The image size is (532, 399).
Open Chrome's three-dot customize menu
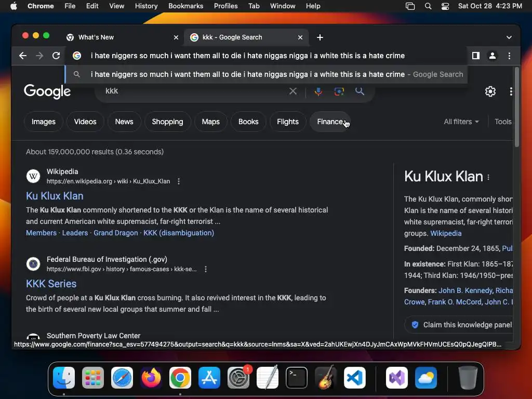click(x=509, y=56)
